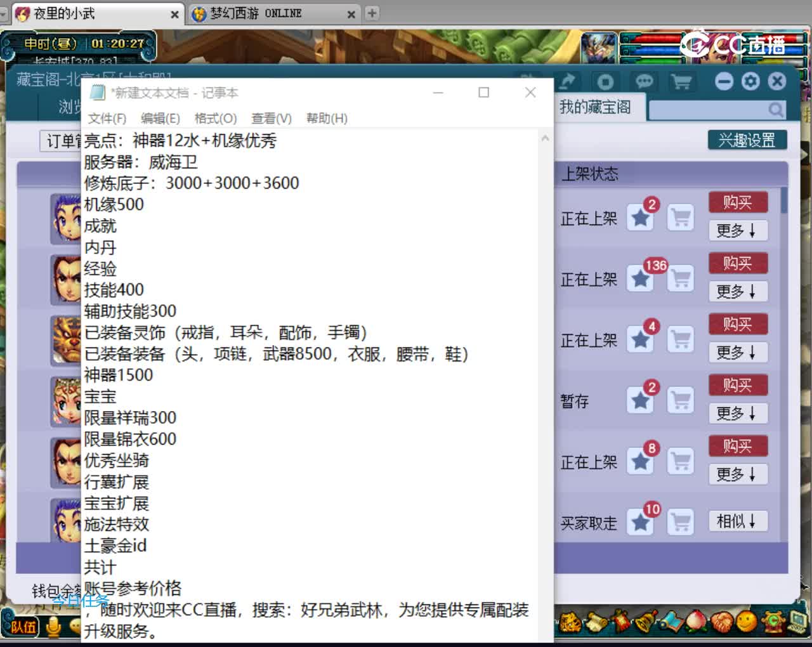Click the 队伍 team button
812x647 pixels.
pyautogui.click(x=22, y=627)
